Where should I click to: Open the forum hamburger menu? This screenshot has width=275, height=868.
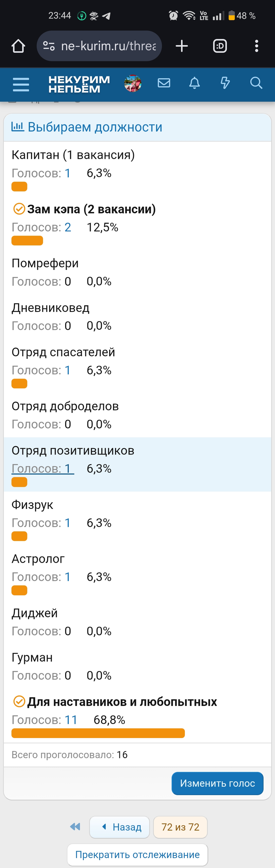pos(21,84)
